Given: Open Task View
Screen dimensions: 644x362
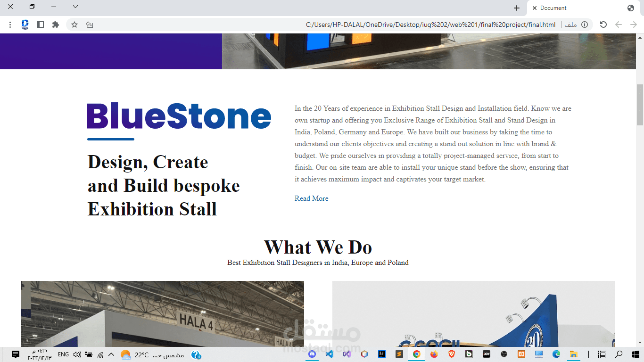Looking at the screenshot, I should 602,354.
